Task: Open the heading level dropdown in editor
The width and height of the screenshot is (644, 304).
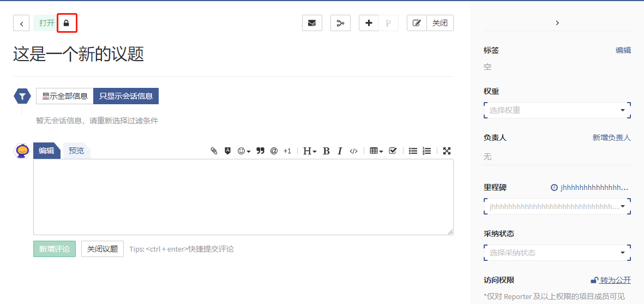Action: coord(310,151)
